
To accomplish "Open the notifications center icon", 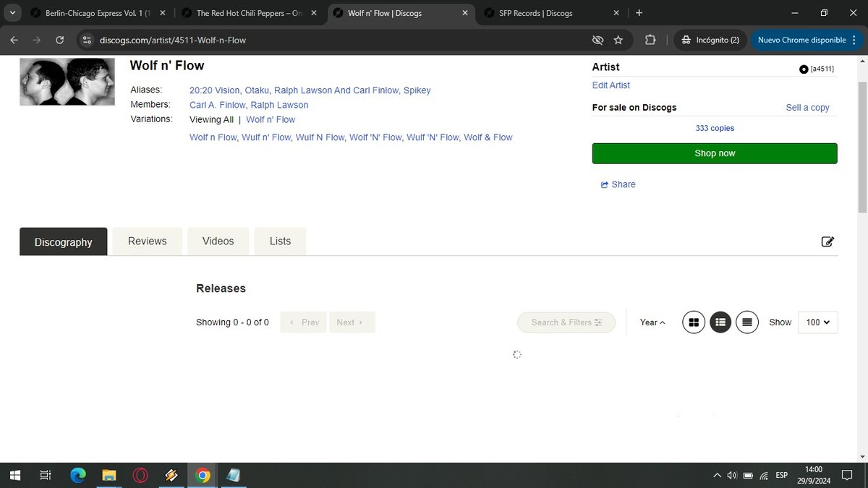I will pos(847,475).
